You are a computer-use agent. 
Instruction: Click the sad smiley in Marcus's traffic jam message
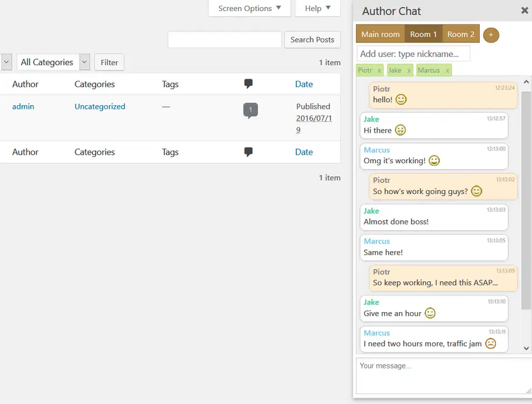point(491,344)
